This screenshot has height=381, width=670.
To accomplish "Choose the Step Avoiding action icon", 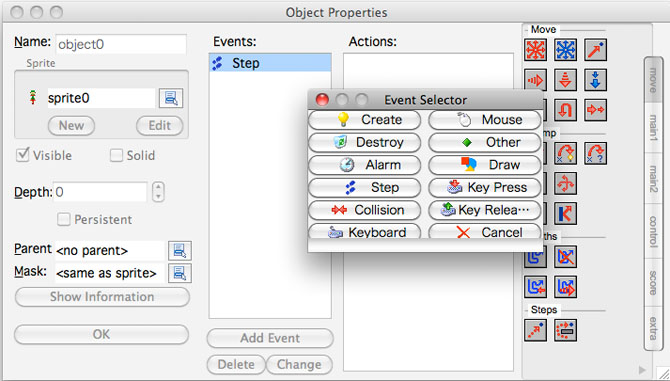I will coord(565,330).
